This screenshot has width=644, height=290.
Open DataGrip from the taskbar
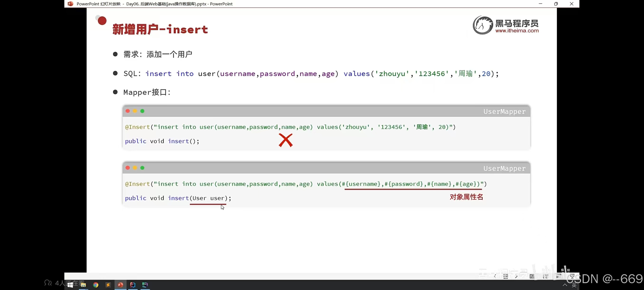(x=145, y=285)
